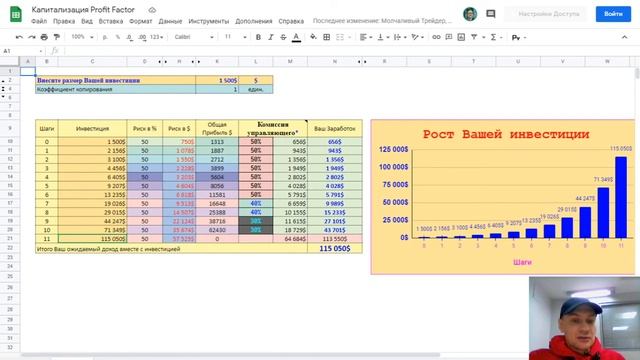Viewport: 640px width, 360px height.
Task: Expand hidden columns between H and K
Action: [x=196, y=62]
